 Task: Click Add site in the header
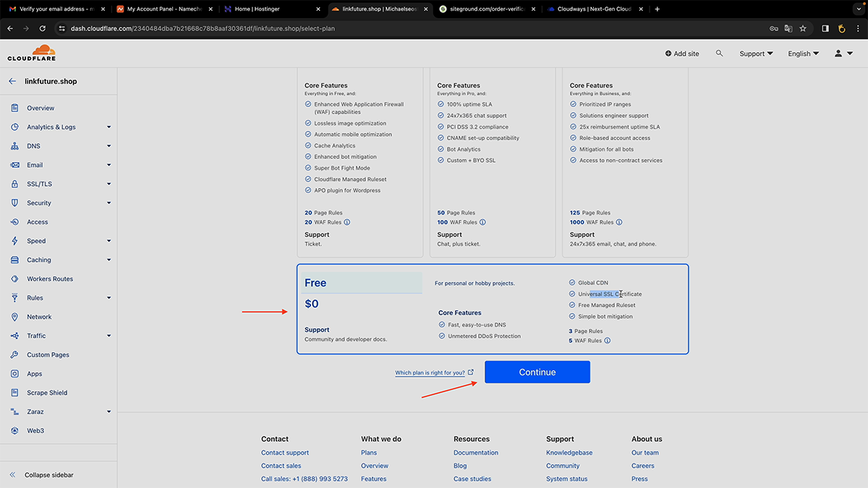click(682, 53)
